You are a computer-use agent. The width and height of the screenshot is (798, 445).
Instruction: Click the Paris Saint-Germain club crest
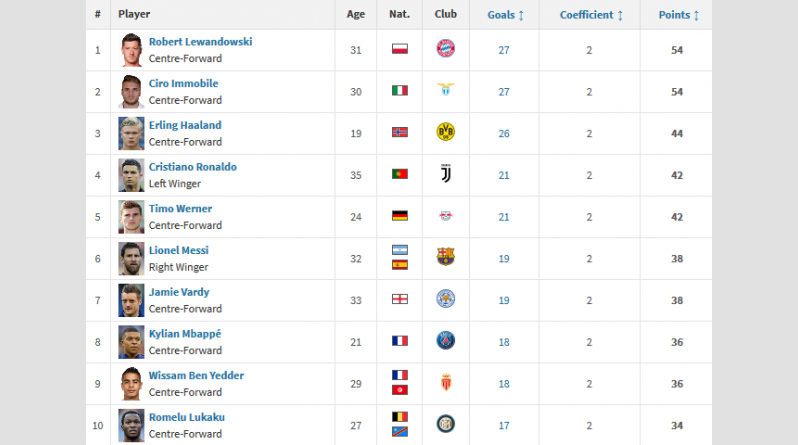coord(445,341)
